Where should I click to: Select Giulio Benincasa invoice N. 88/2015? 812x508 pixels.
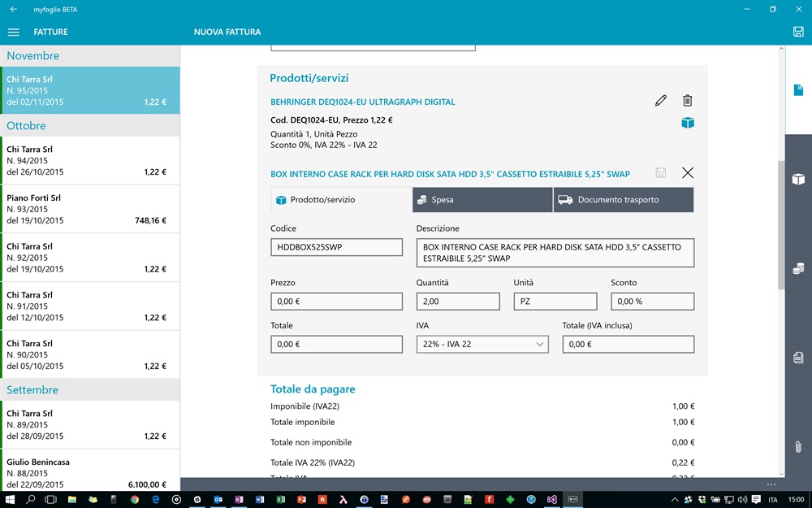coord(90,471)
